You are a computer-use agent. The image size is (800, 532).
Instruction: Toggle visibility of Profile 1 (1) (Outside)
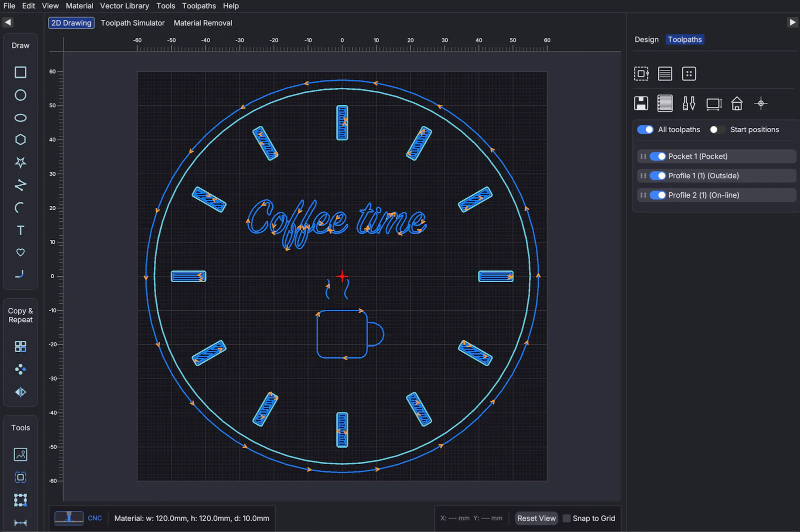tap(658, 176)
